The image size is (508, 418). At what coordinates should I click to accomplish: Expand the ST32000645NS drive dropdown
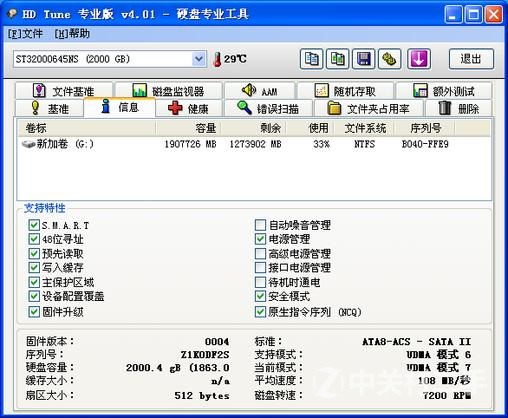coord(199,59)
